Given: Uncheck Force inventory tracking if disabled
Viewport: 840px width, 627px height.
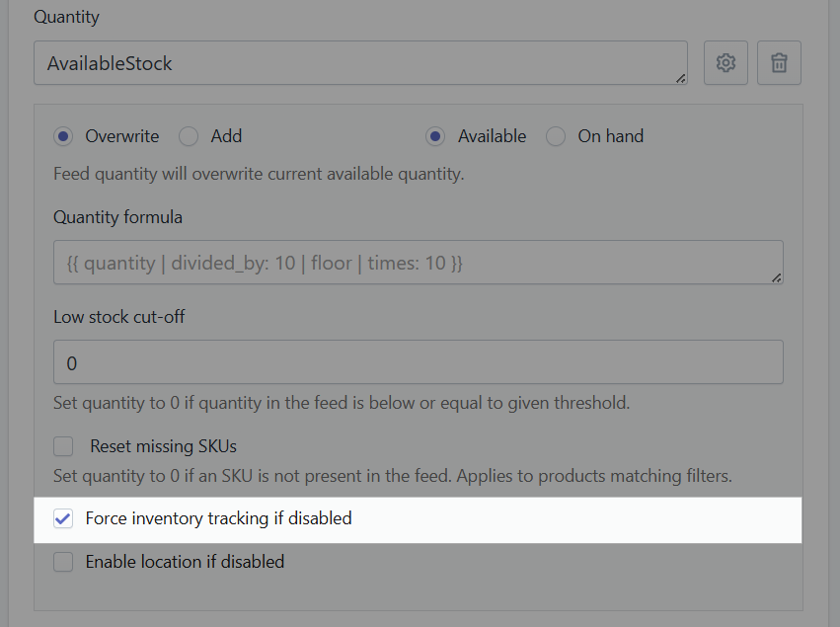Looking at the screenshot, I should 63,517.
